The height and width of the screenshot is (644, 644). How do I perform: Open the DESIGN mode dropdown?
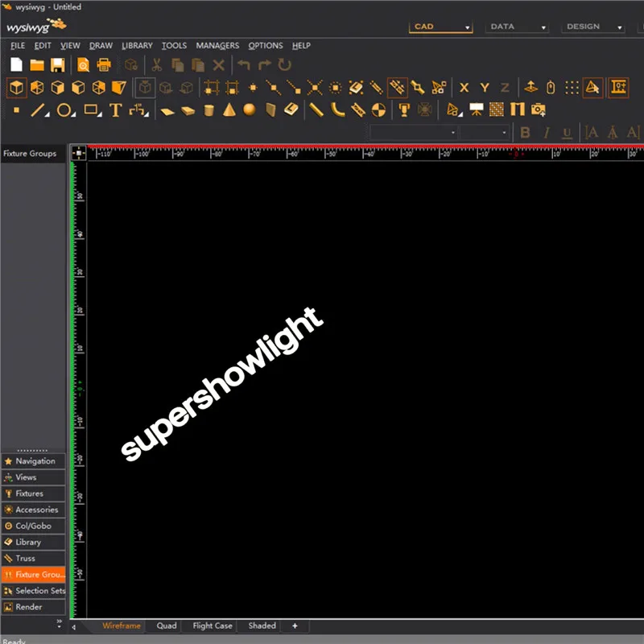click(x=593, y=27)
